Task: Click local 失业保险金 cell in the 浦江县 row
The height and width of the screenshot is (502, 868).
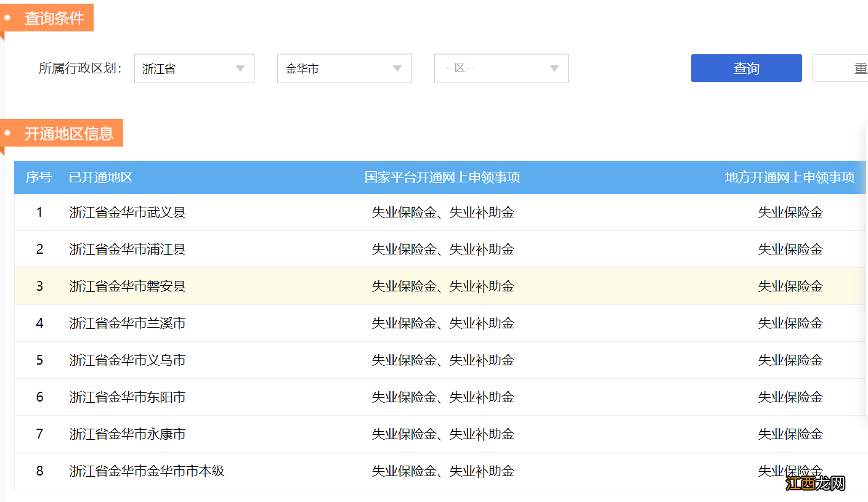Action: coord(790,249)
